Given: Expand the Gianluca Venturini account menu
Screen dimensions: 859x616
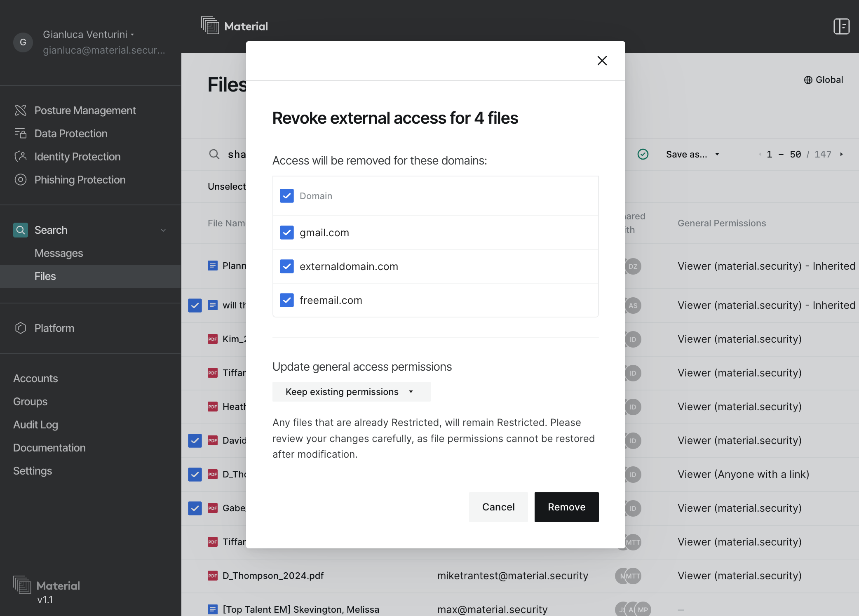Looking at the screenshot, I should click(x=89, y=34).
